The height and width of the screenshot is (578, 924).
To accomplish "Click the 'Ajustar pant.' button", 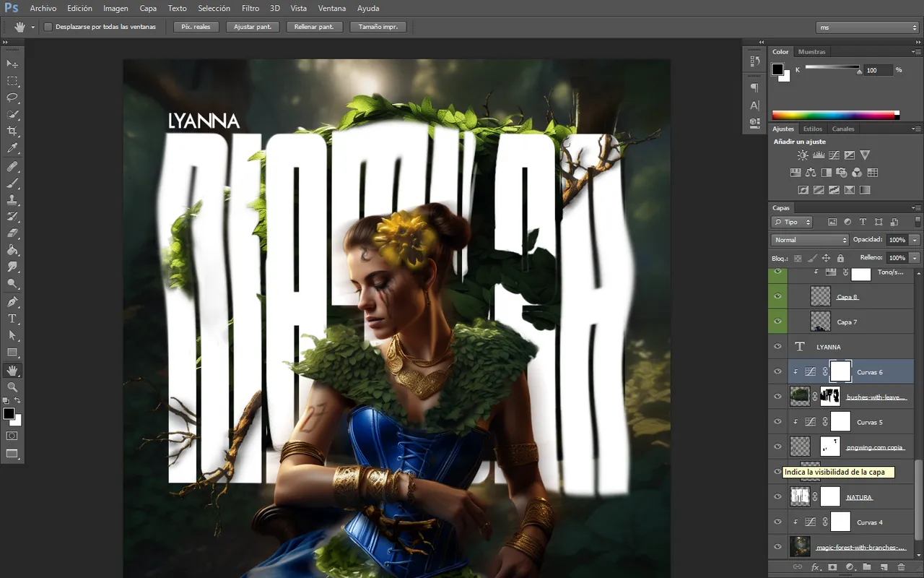I will tap(253, 27).
